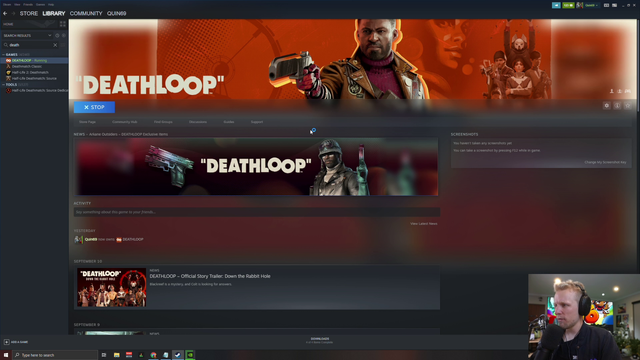This screenshot has height=360, width=640.
Task: Go forward with the forward arrow
Action: [13, 13]
